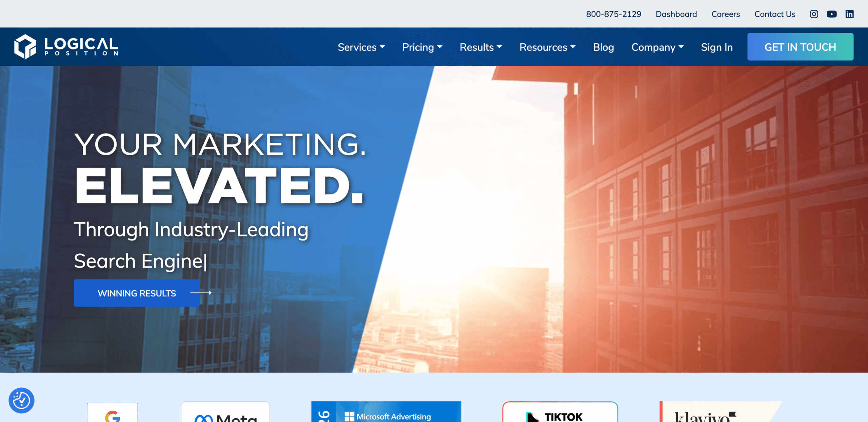
Task: Call the 800-875-2129 phone link
Action: pos(613,14)
